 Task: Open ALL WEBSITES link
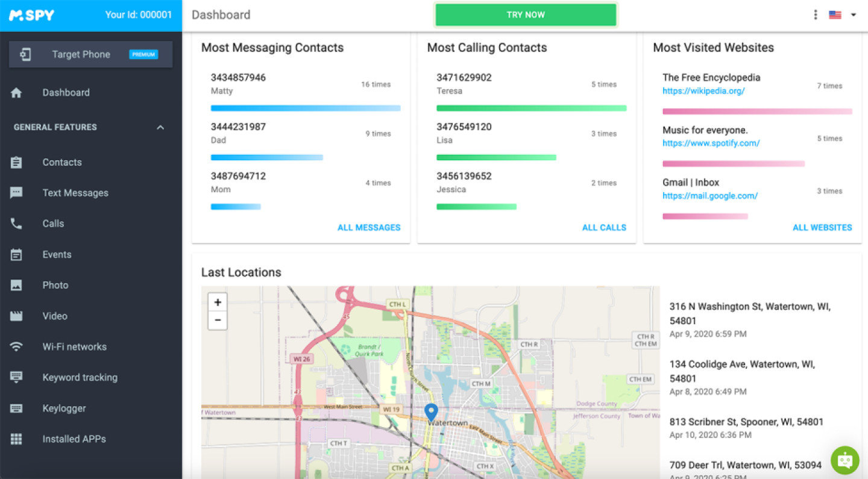[x=822, y=228]
